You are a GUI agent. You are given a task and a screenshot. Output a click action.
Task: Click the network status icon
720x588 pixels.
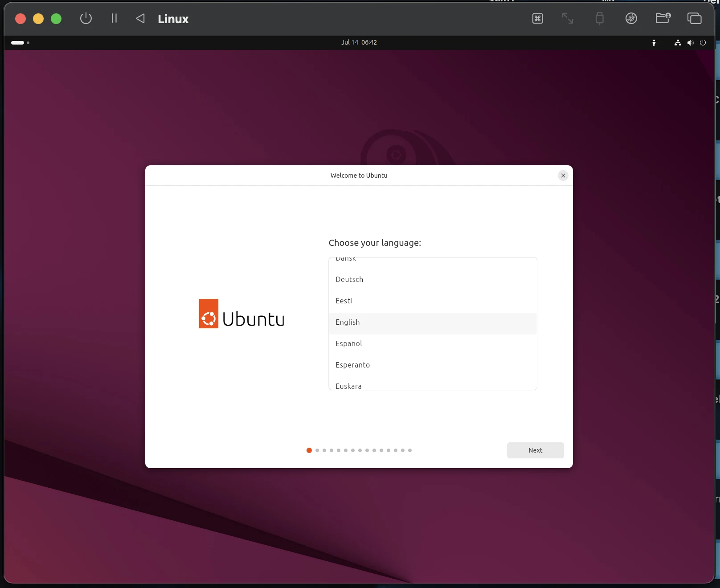(x=678, y=43)
